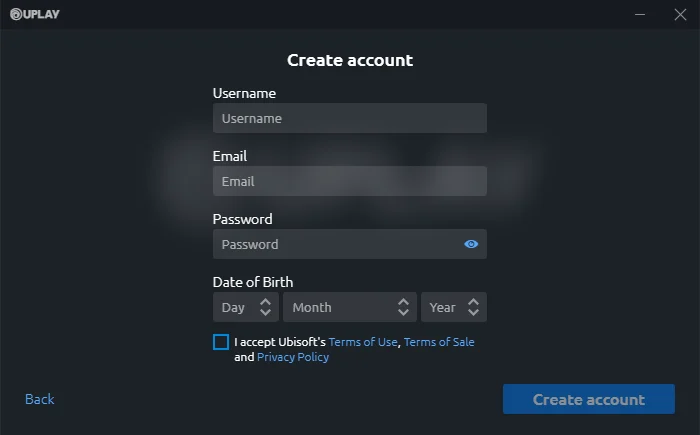Focus the Email input field
Screen dimensions: 700x435
(350, 181)
